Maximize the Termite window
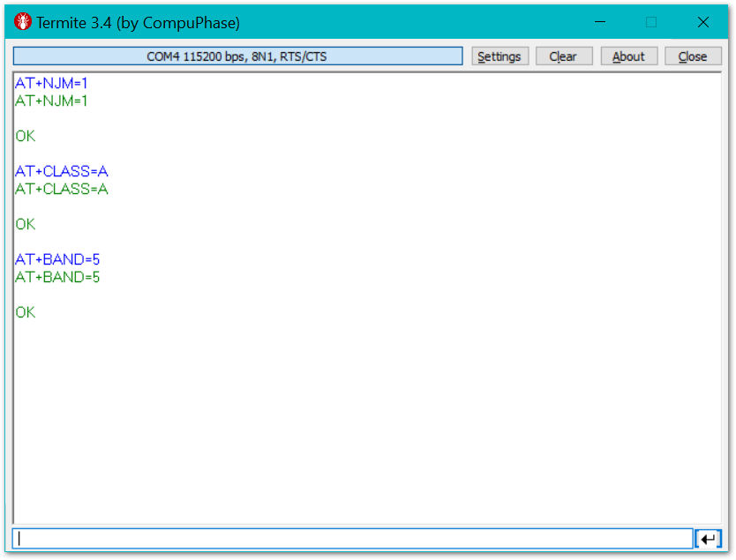Image resolution: width=736 pixels, height=560 pixels. pyautogui.click(x=651, y=22)
